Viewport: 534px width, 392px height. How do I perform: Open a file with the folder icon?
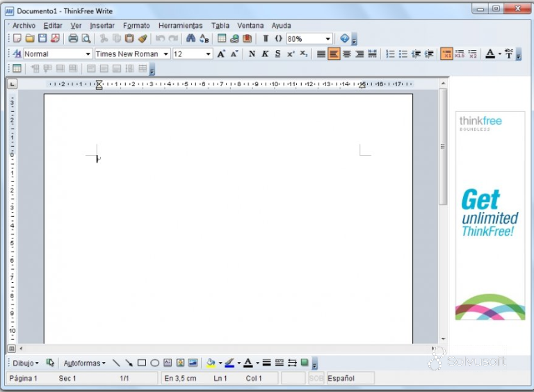pos(30,38)
